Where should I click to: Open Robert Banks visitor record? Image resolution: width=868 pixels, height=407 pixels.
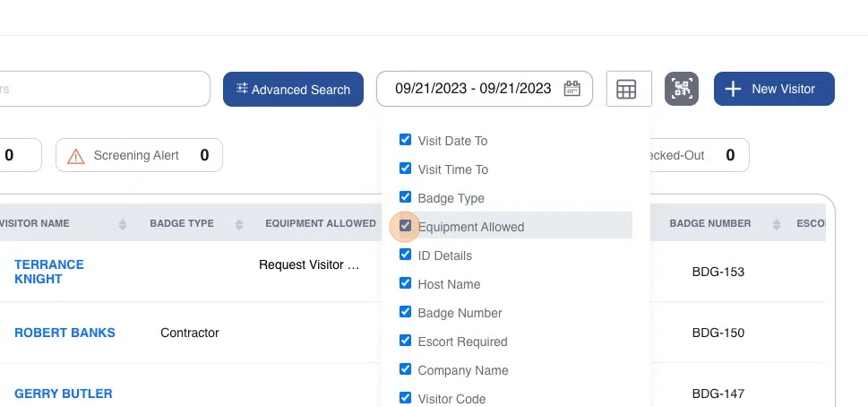(64, 333)
